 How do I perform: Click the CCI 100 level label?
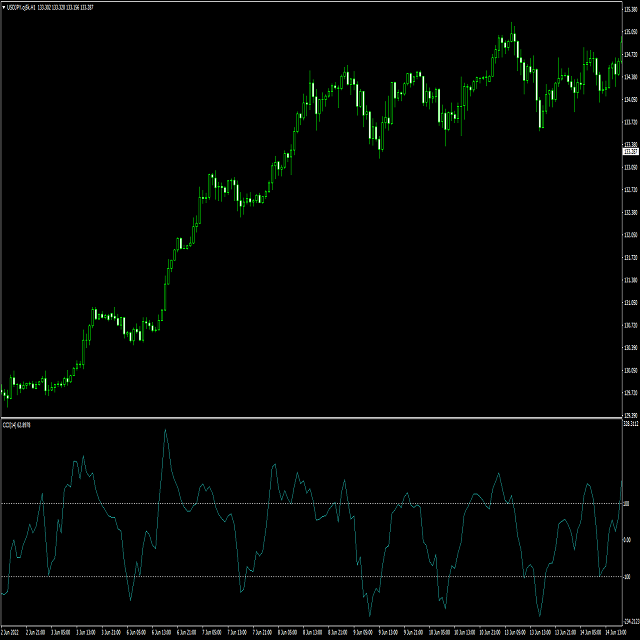tap(627, 504)
